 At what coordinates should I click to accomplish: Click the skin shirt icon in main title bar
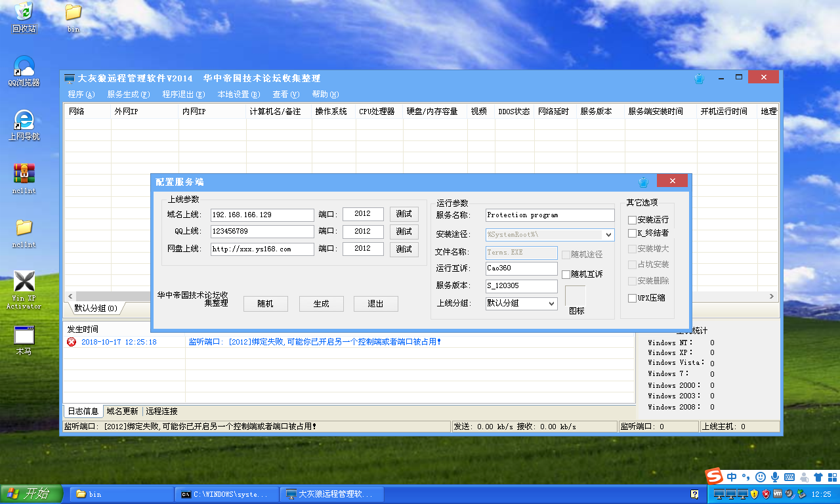pyautogui.click(x=700, y=78)
